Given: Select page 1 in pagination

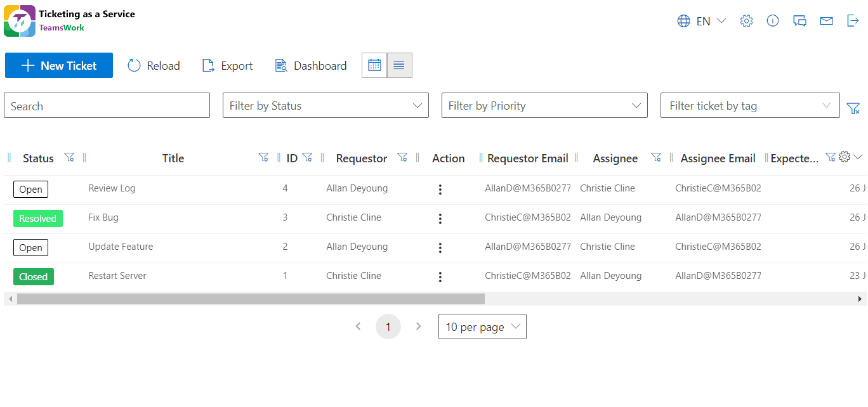Looking at the screenshot, I should tap(388, 326).
